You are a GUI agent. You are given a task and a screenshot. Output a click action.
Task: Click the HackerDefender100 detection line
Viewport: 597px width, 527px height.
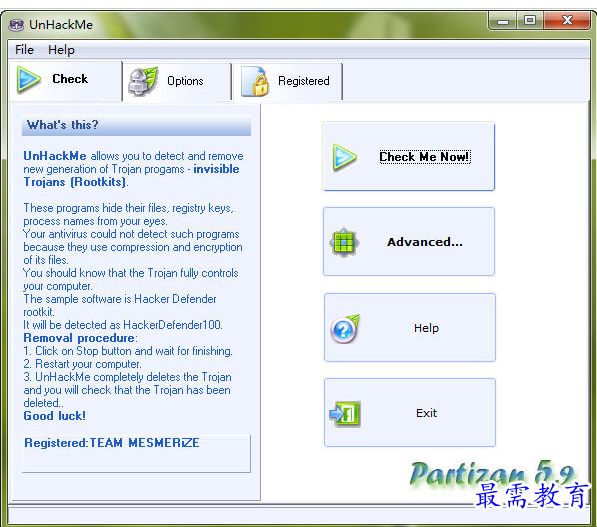[123, 325]
